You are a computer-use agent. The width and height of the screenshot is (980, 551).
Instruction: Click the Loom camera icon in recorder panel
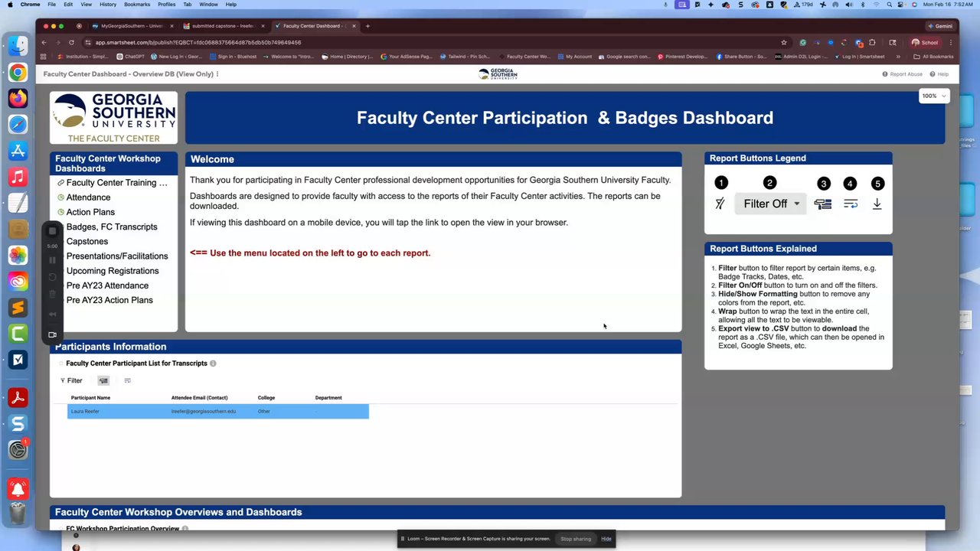point(52,334)
